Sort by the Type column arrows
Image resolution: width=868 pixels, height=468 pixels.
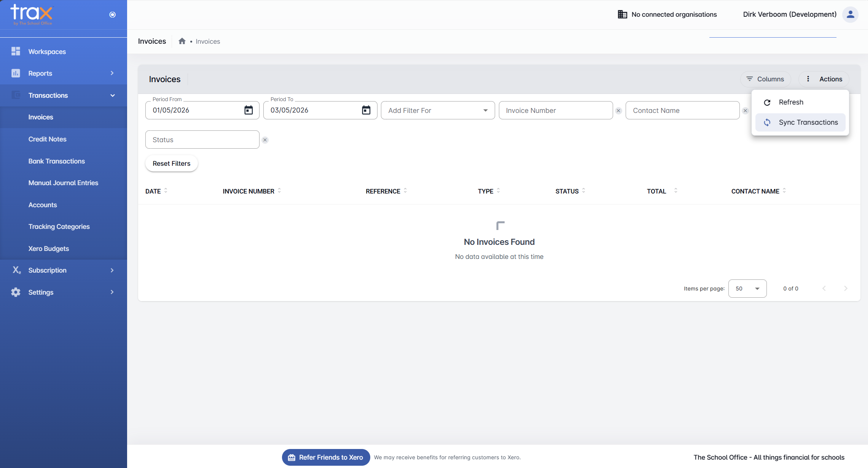499,191
